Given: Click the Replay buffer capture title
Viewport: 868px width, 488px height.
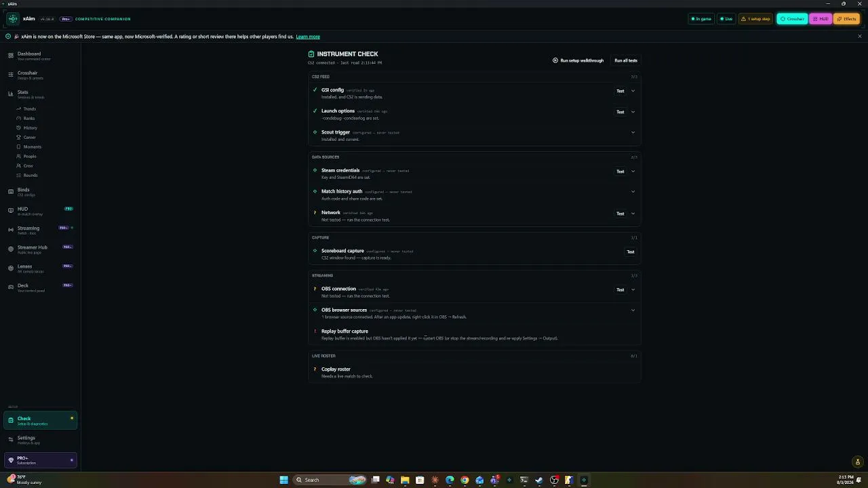Looking at the screenshot, I should pos(344,331).
